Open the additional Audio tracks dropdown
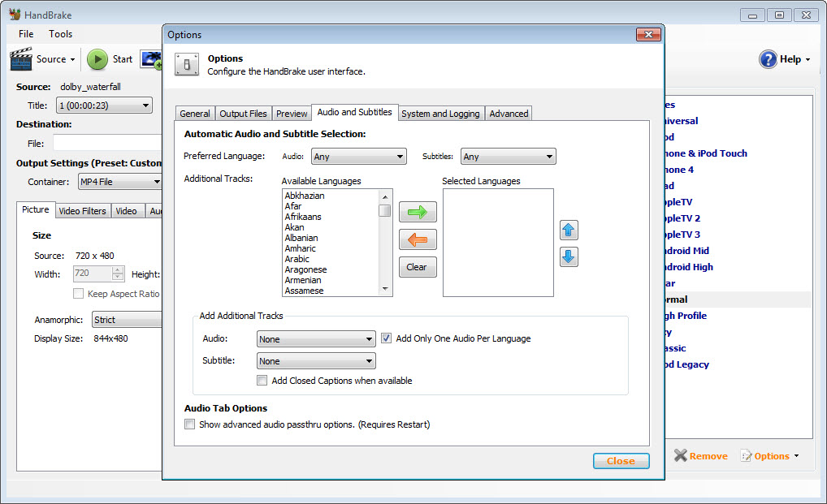827x504 pixels. 316,339
